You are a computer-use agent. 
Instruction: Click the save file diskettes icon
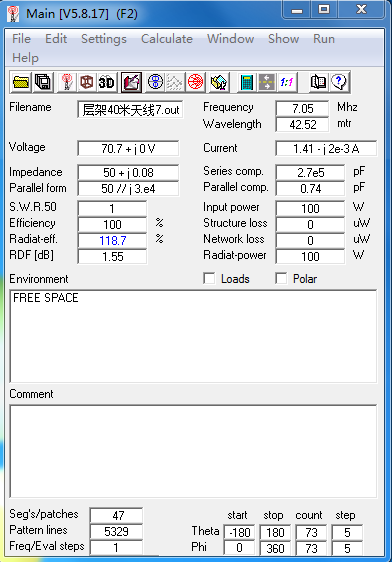[x=43, y=82]
